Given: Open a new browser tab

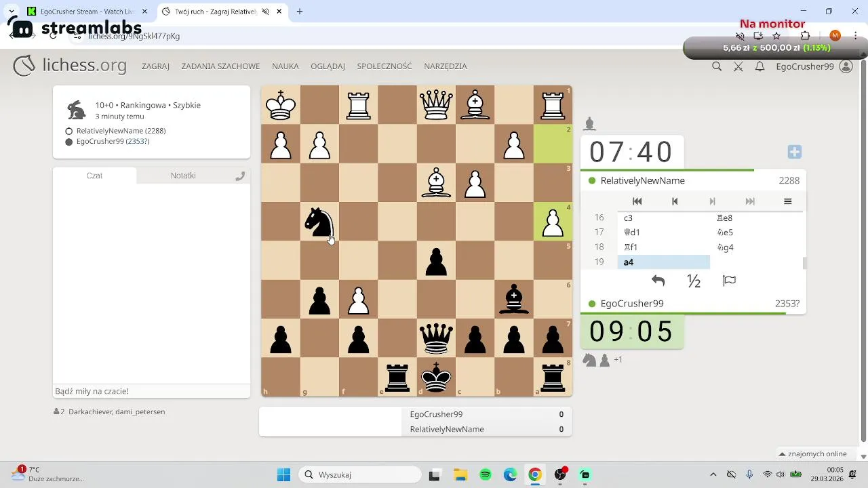Looking at the screenshot, I should 300,12.
